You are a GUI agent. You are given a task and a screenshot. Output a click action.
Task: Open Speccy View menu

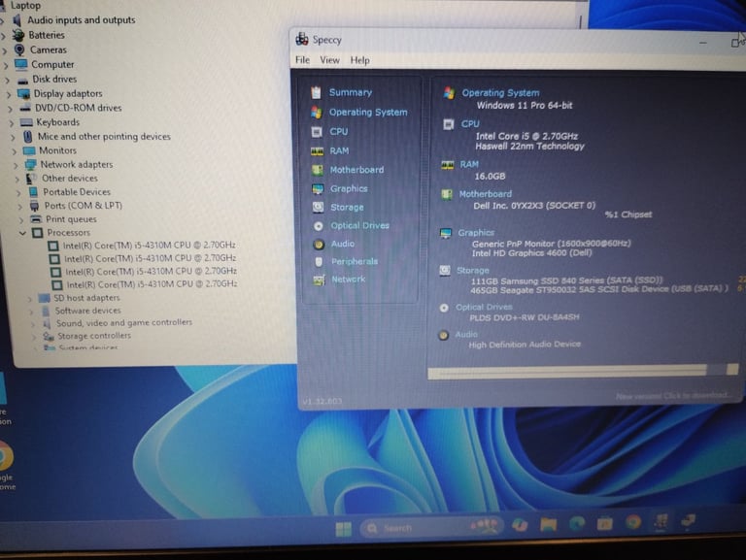tap(329, 60)
